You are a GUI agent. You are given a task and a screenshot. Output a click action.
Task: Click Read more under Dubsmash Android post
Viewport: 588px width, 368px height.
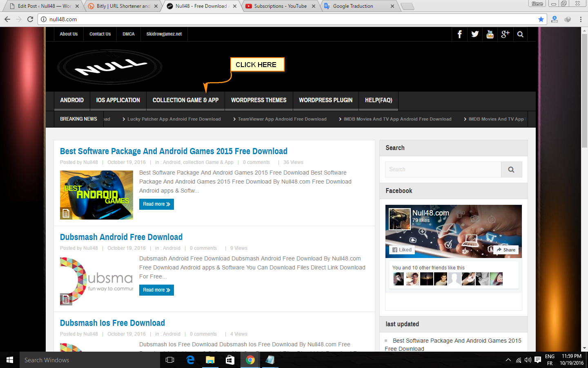tap(156, 290)
